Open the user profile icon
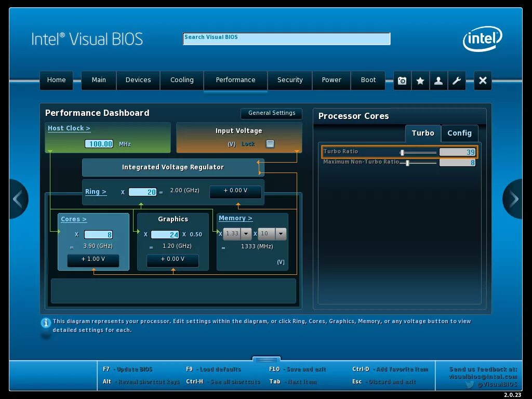Viewport: 532px width, 399px height. click(x=438, y=81)
